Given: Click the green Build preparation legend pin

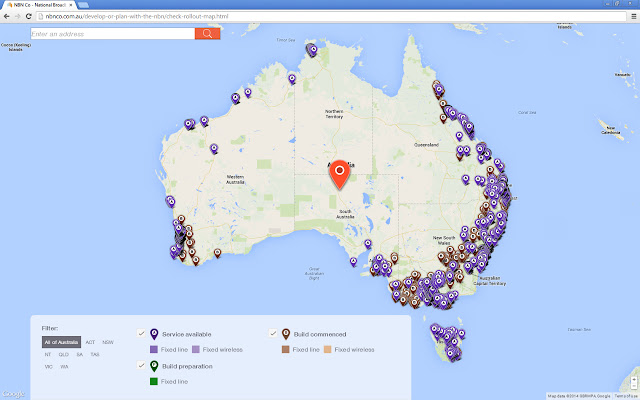Looking at the screenshot, I should 154,366.
